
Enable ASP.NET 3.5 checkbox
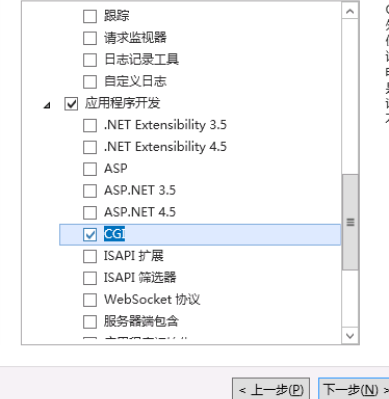90,191
